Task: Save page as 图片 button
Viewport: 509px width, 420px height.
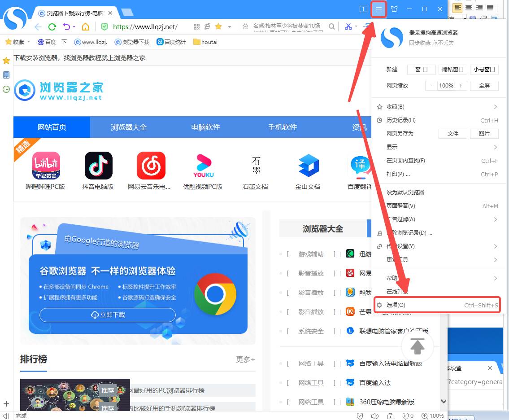Action: point(484,134)
